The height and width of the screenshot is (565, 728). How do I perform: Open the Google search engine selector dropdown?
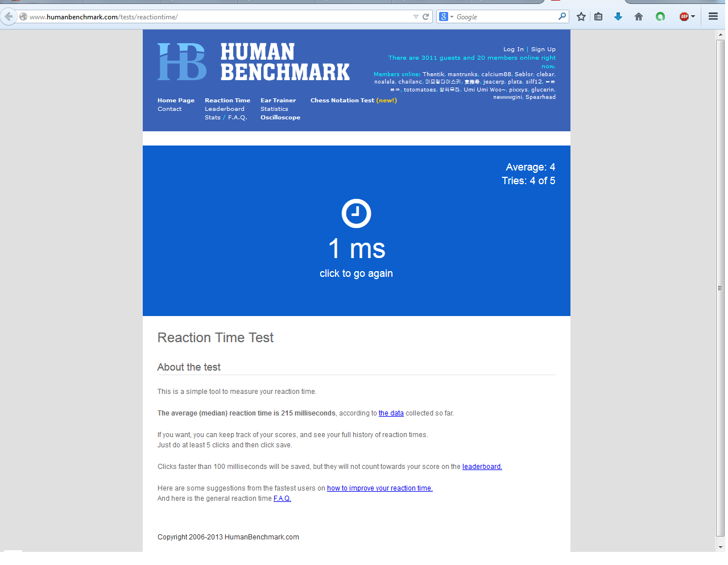click(446, 16)
